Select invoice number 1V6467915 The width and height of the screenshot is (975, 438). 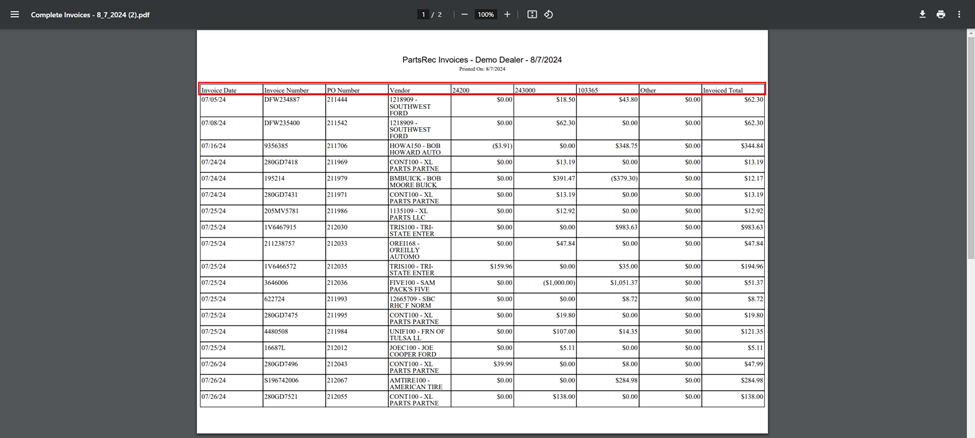280,228
